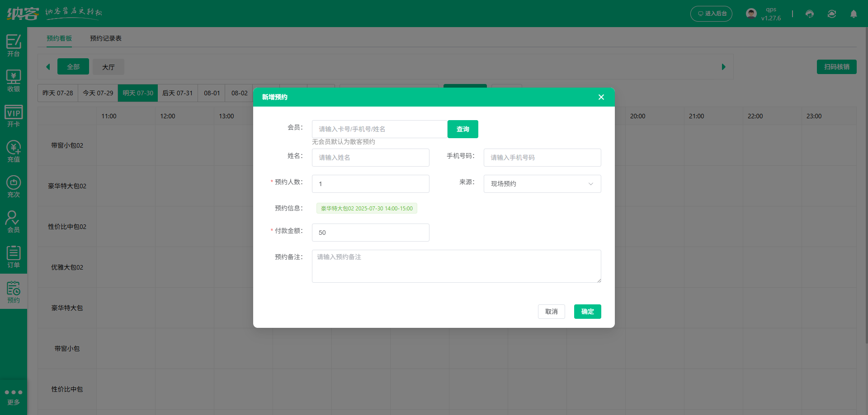Click the cloud sync icon in header
Image resolution: width=868 pixels, height=415 pixels.
831,14
